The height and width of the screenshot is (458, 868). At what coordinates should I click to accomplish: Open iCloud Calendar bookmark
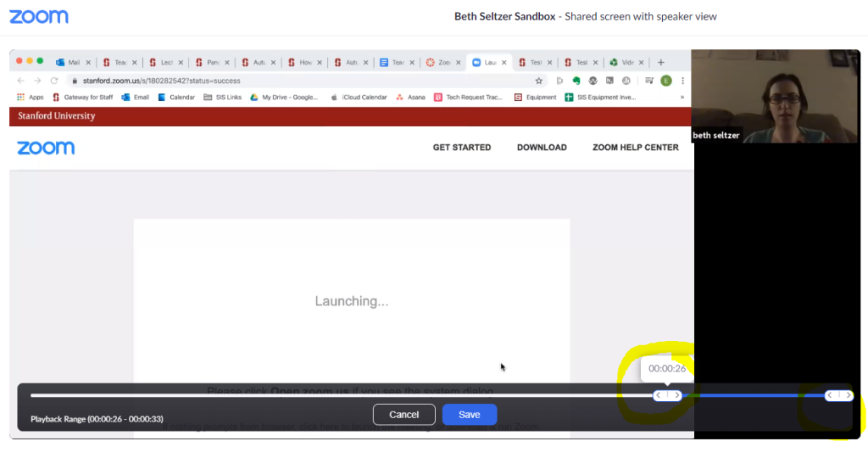coord(359,98)
